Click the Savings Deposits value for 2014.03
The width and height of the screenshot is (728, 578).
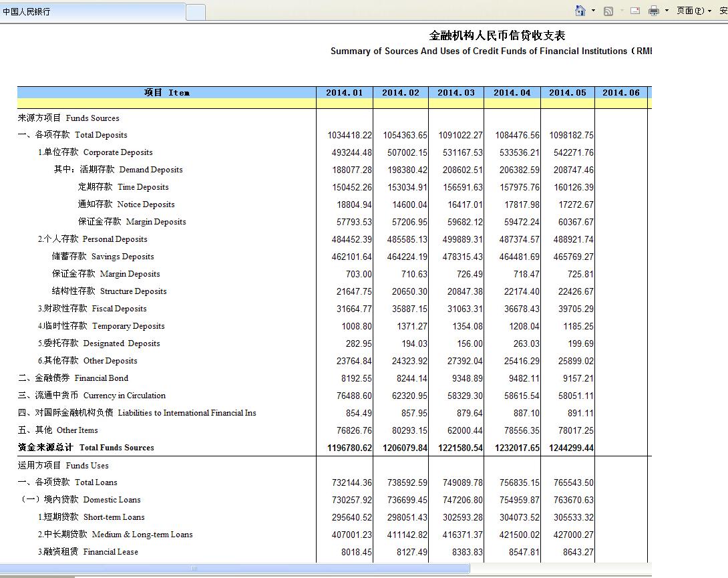tap(460, 257)
